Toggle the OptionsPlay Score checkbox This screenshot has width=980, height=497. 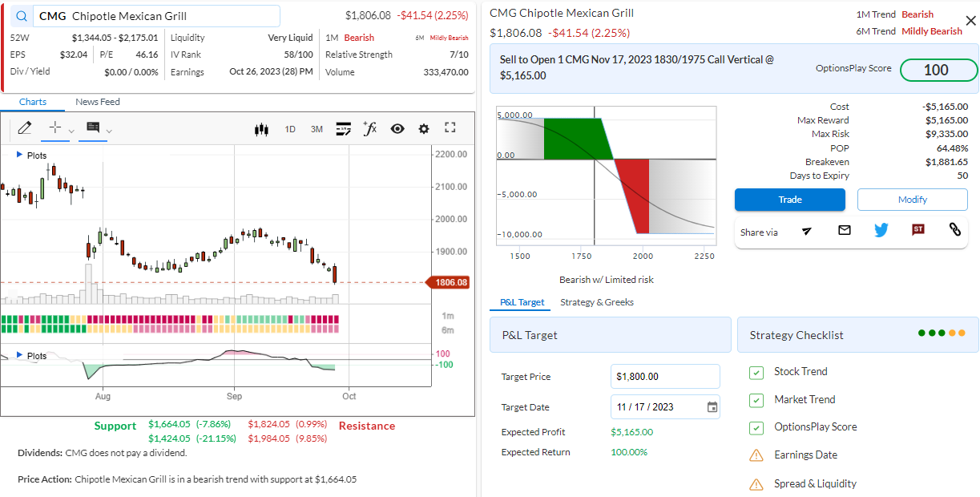756,427
